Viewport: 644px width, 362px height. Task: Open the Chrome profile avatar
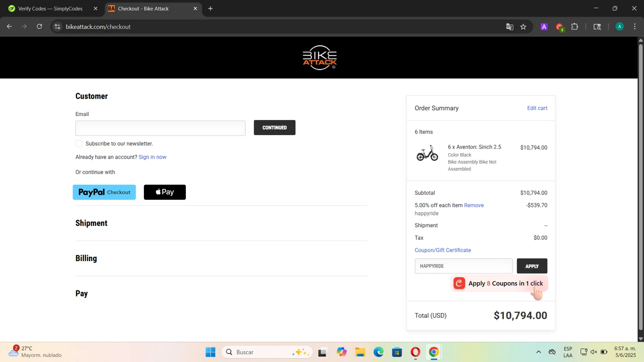click(620, 27)
